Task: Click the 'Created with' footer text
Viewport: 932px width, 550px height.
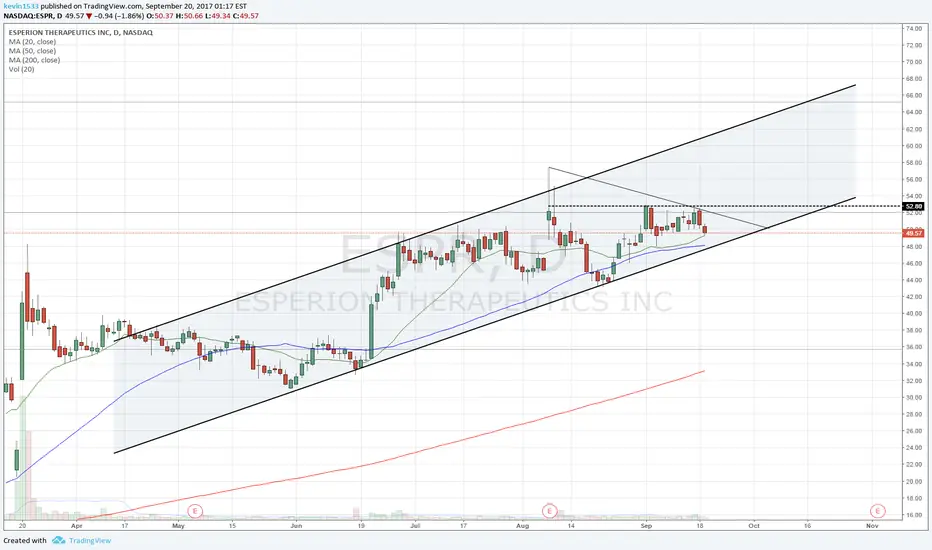Action: pos(25,540)
